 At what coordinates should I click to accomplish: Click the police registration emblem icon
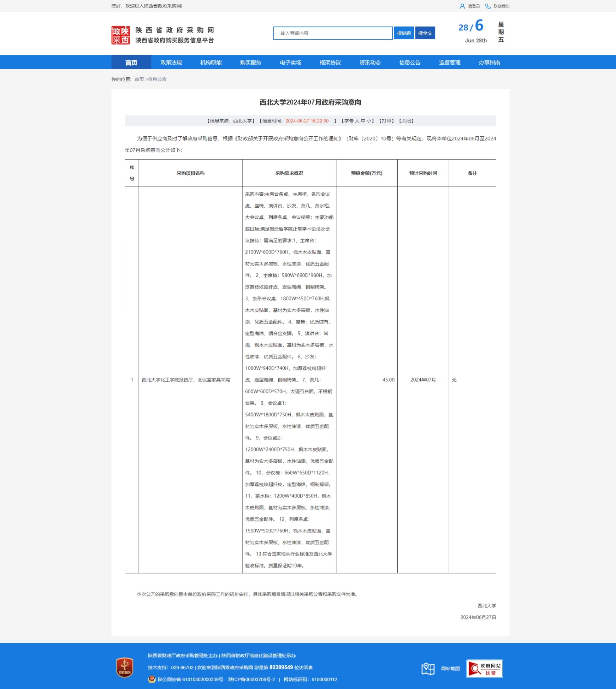click(152, 679)
